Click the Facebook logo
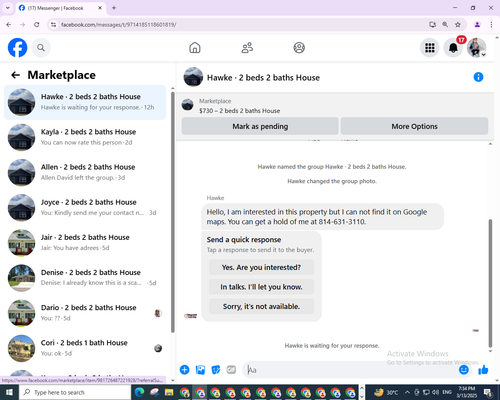The width and height of the screenshot is (500, 400). (x=17, y=48)
